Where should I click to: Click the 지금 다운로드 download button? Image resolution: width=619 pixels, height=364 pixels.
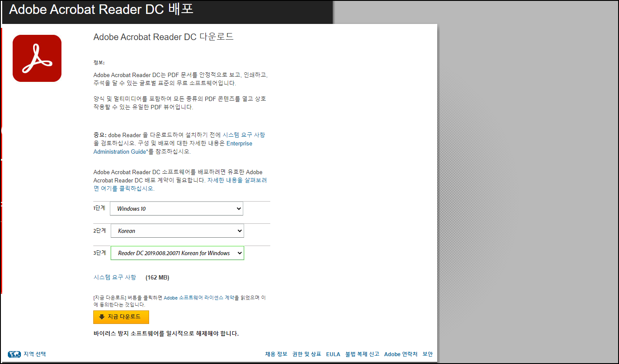[121, 317]
